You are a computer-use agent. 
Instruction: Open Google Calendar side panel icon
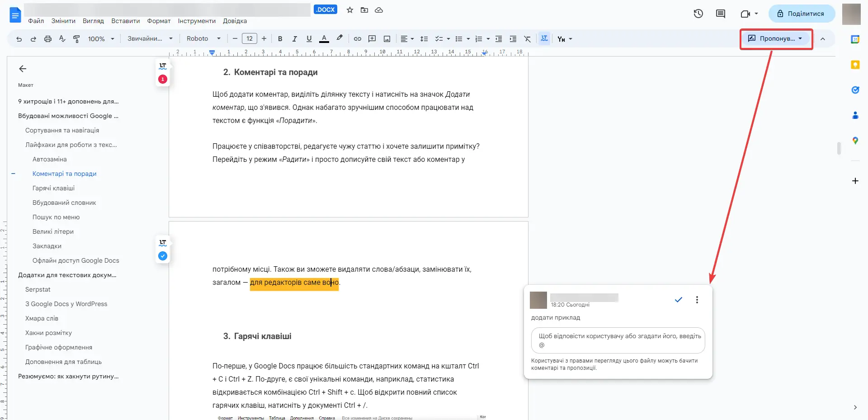point(855,39)
